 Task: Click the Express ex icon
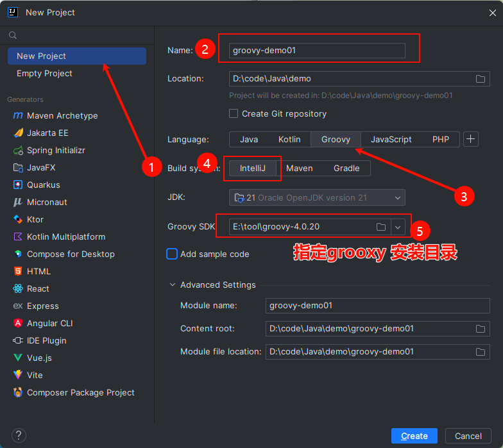[x=18, y=306]
